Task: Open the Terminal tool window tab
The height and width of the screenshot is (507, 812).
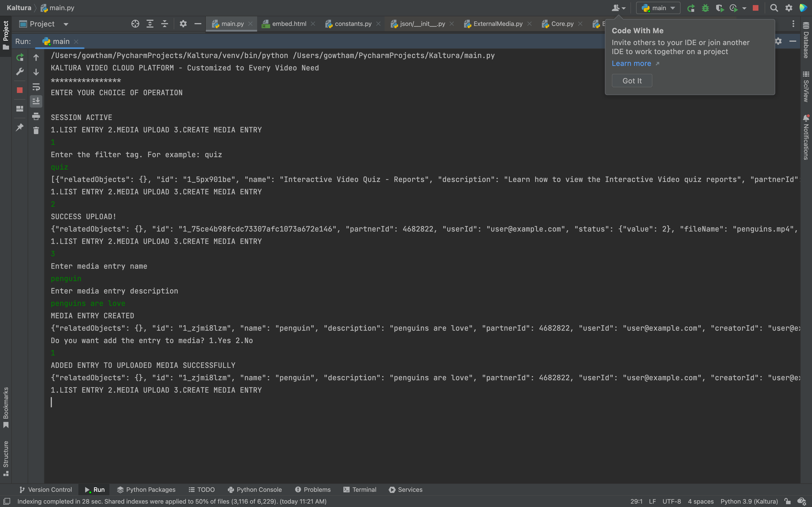Action: point(360,490)
